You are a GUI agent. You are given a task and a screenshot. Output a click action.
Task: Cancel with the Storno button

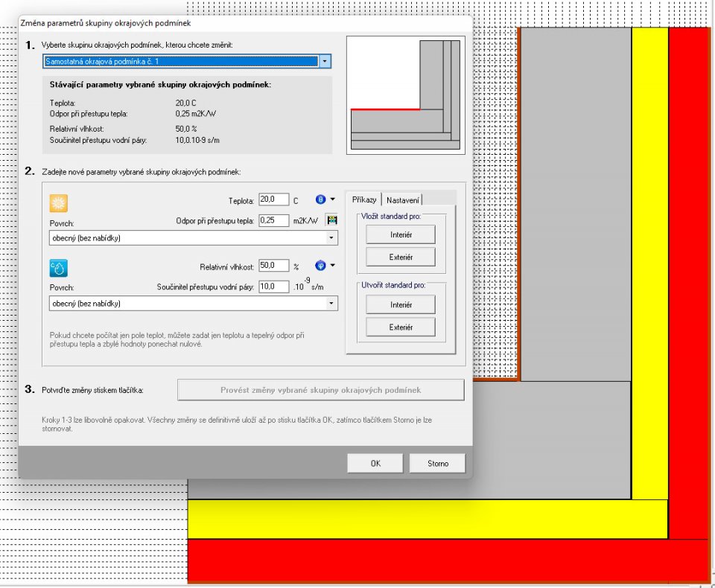coord(438,463)
